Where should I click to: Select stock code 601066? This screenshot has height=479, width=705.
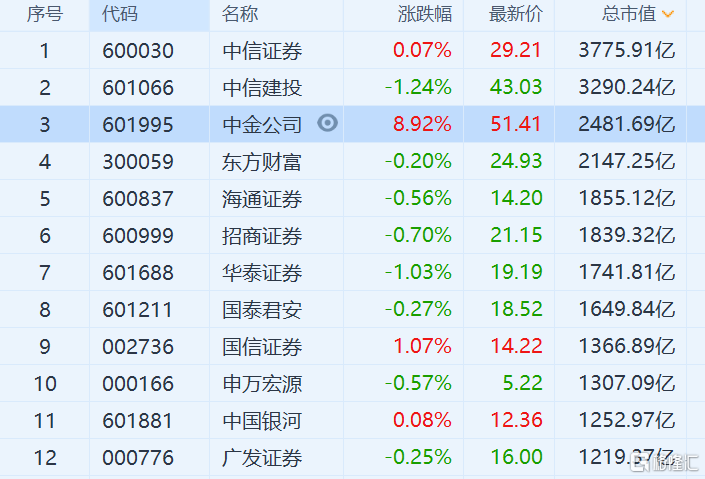(138, 88)
